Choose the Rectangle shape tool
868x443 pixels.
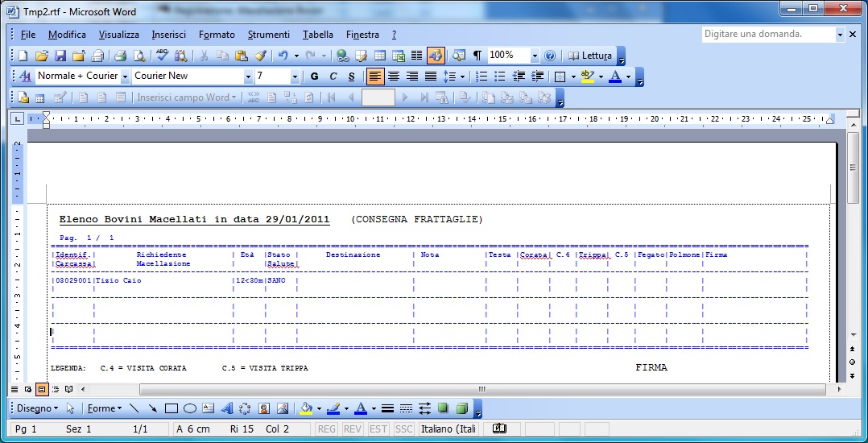pyautogui.click(x=171, y=408)
